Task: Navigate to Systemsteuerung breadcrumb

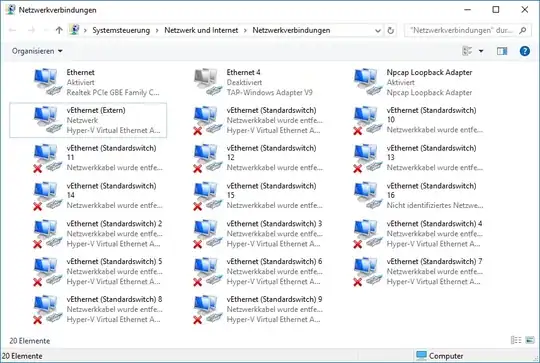Action: [x=121, y=30]
